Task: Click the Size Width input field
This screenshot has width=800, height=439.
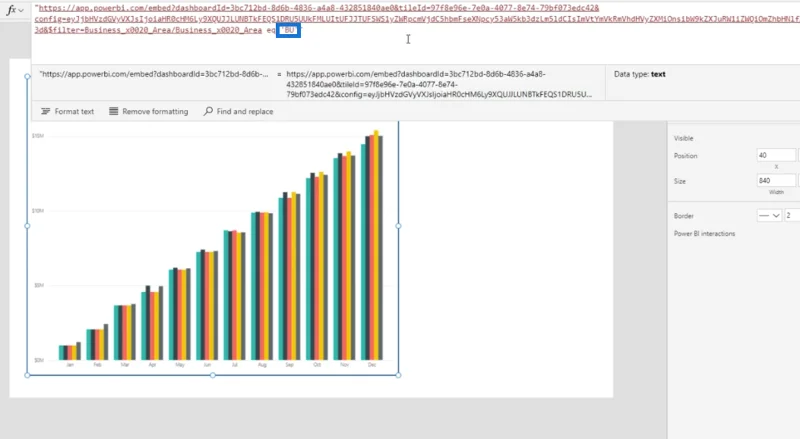Action: (776, 180)
